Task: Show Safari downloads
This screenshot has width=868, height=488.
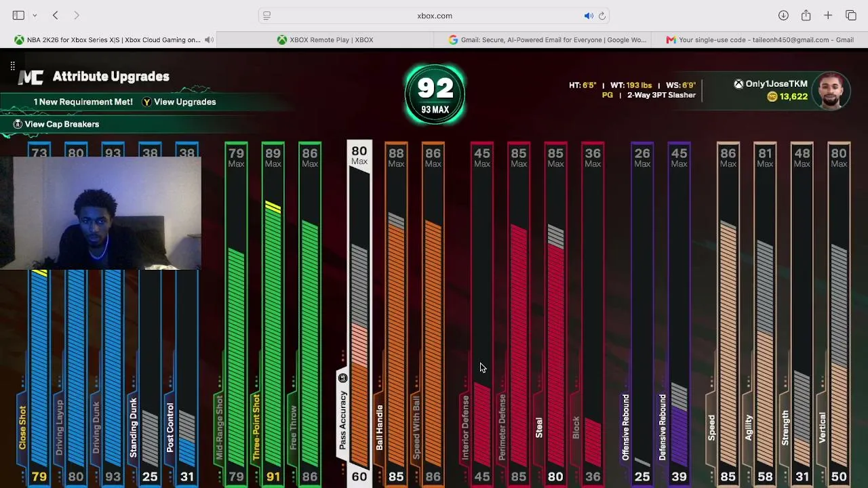Action: 783,16
